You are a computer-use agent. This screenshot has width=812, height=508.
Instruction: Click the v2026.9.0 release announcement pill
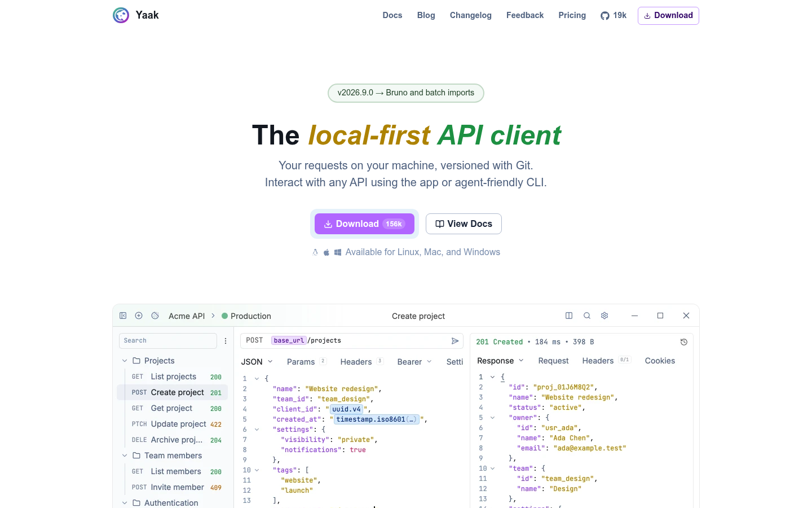click(x=406, y=93)
